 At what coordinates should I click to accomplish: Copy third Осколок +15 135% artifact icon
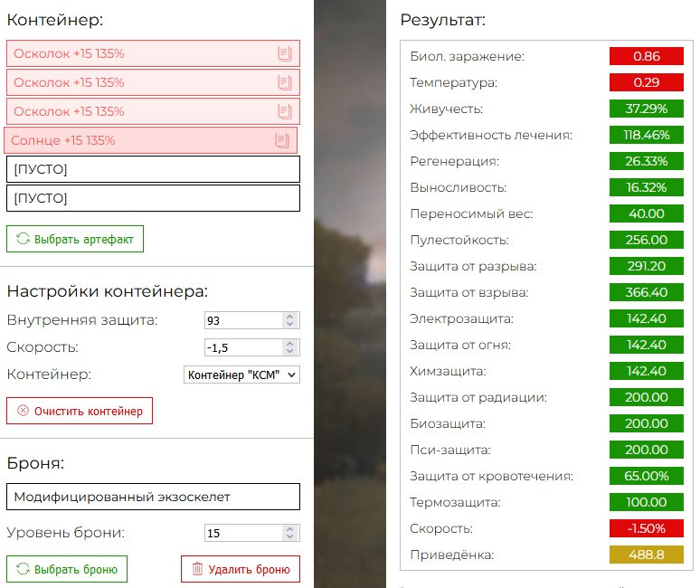pyautogui.click(x=284, y=111)
